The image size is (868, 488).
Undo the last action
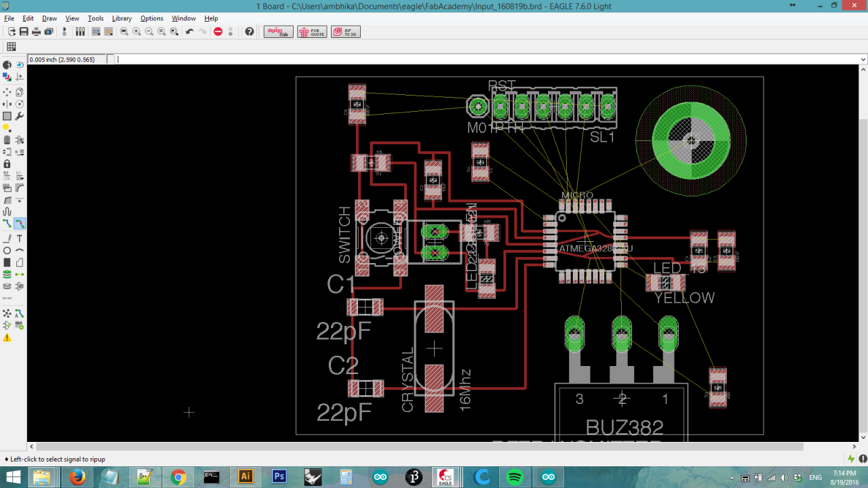[x=190, y=31]
